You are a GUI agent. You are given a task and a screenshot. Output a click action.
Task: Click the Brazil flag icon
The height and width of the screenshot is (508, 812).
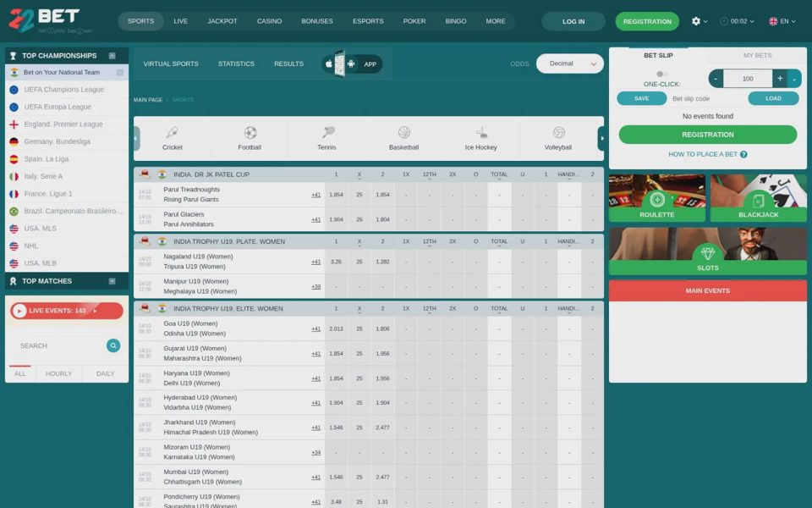pos(14,211)
